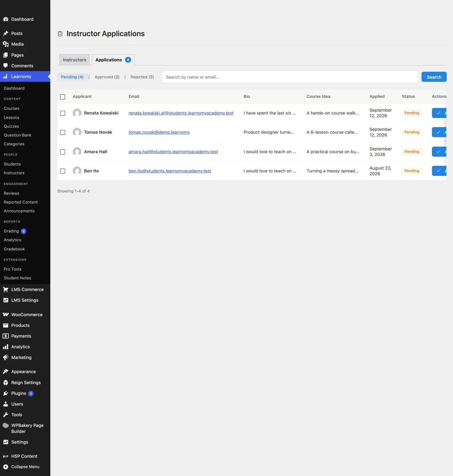Click the Payments dollar icon

click(x=6, y=336)
